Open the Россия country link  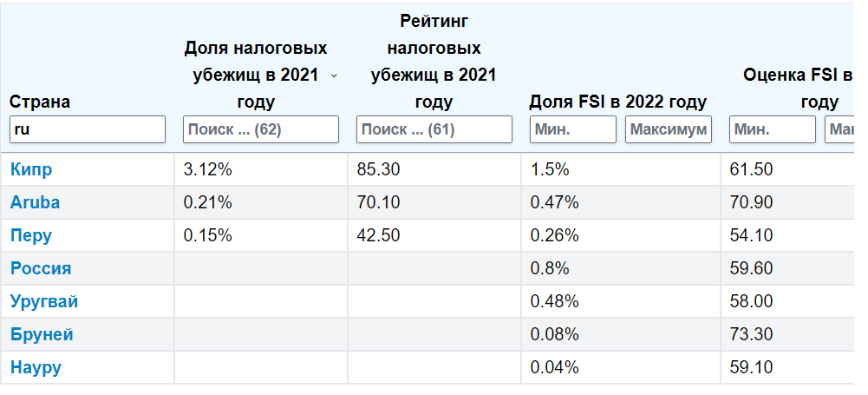pos(41,268)
